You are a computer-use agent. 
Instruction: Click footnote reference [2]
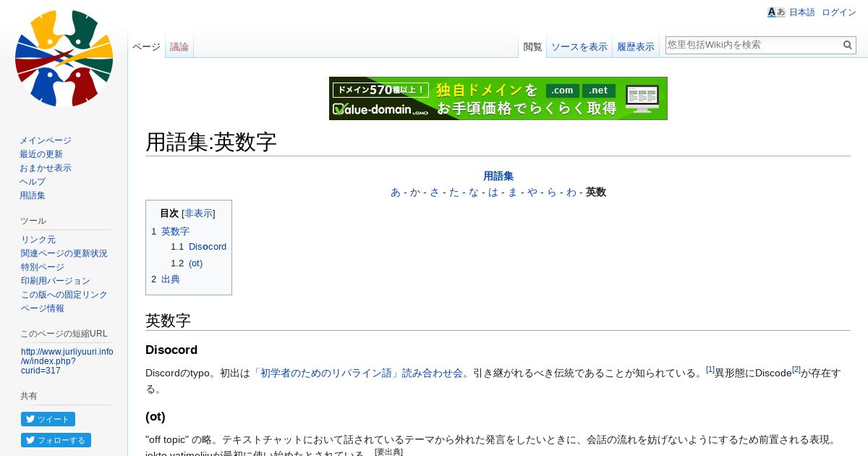pos(796,370)
